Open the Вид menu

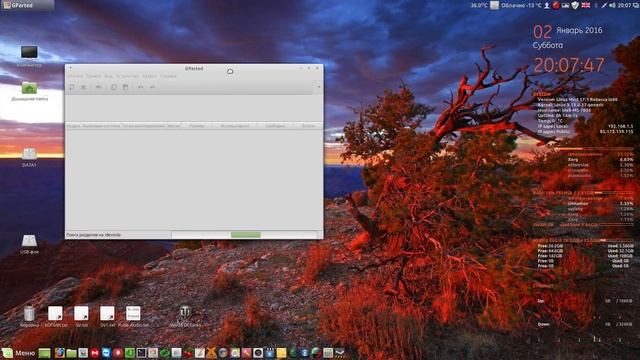point(108,76)
